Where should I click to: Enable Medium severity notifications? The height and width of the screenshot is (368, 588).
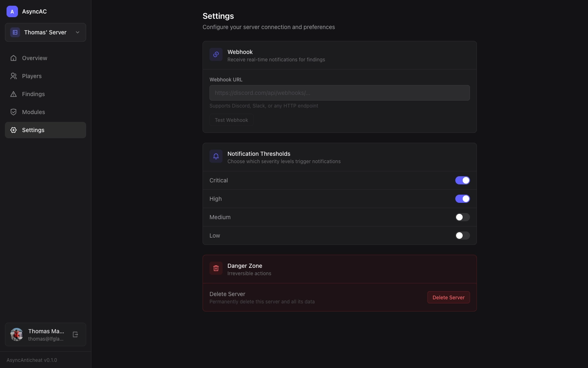[462, 217]
